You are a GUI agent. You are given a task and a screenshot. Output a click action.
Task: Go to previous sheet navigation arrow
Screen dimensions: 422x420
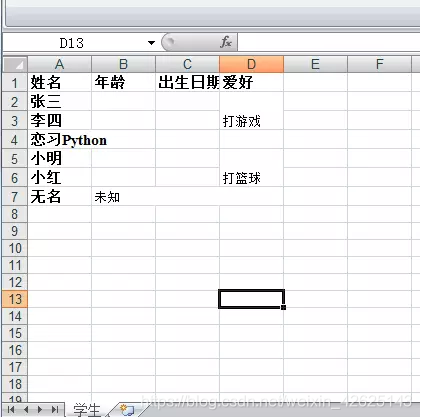pyautogui.click(x=26, y=410)
